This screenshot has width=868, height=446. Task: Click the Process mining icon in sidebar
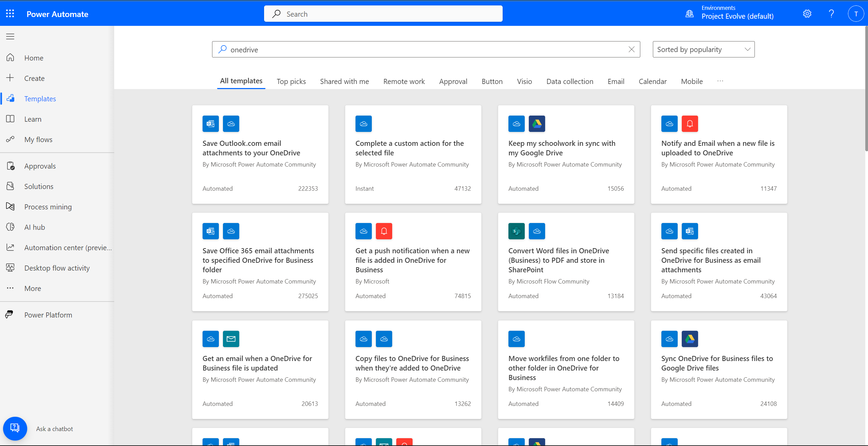click(11, 206)
